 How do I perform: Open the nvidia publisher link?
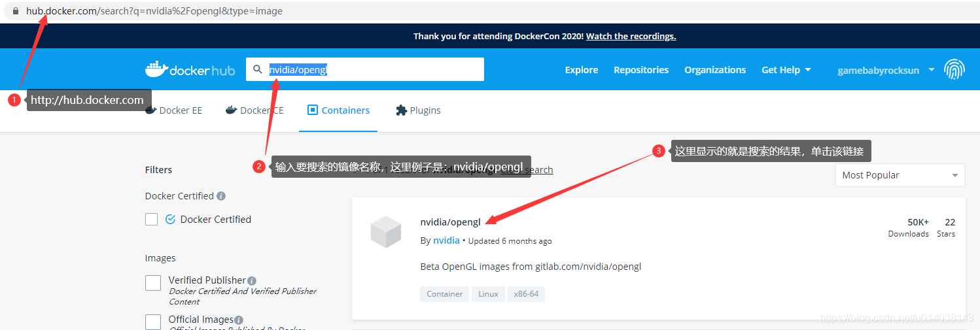(x=446, y=240)
